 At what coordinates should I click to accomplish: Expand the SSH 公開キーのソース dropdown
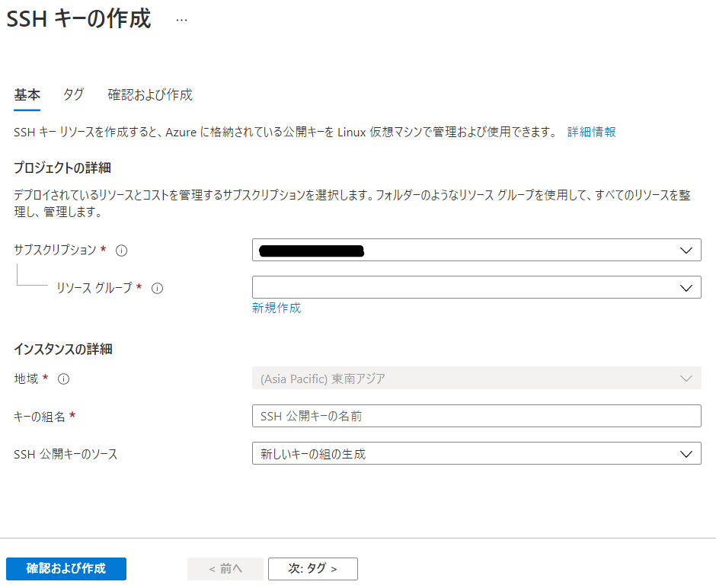[x=476, y=453]
